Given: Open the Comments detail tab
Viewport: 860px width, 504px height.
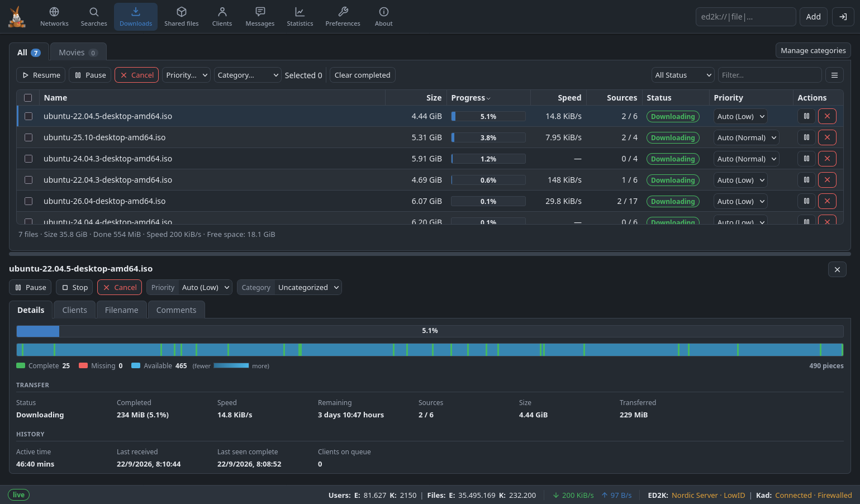Looking at the screenshot, I should coord(176,310).
